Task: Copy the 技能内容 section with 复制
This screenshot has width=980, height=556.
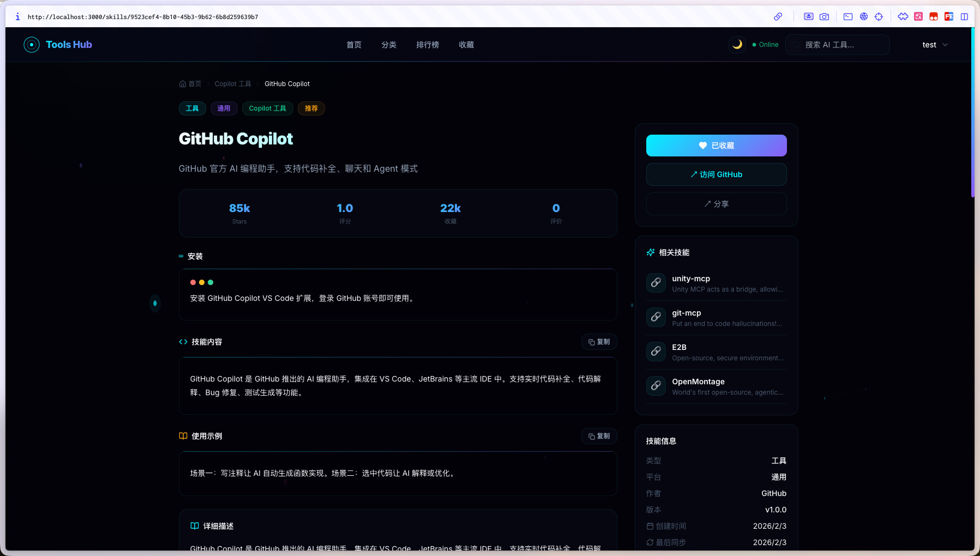Action: coord(599,342)
